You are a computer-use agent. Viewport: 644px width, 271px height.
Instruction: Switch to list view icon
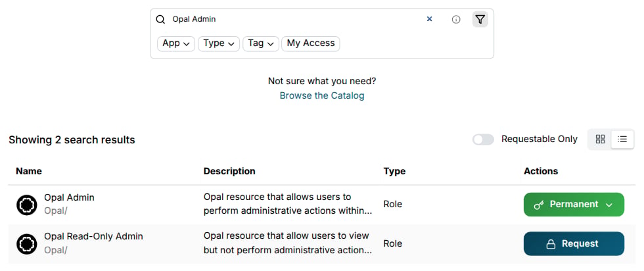pyautogui.click(x=622, y=139)
